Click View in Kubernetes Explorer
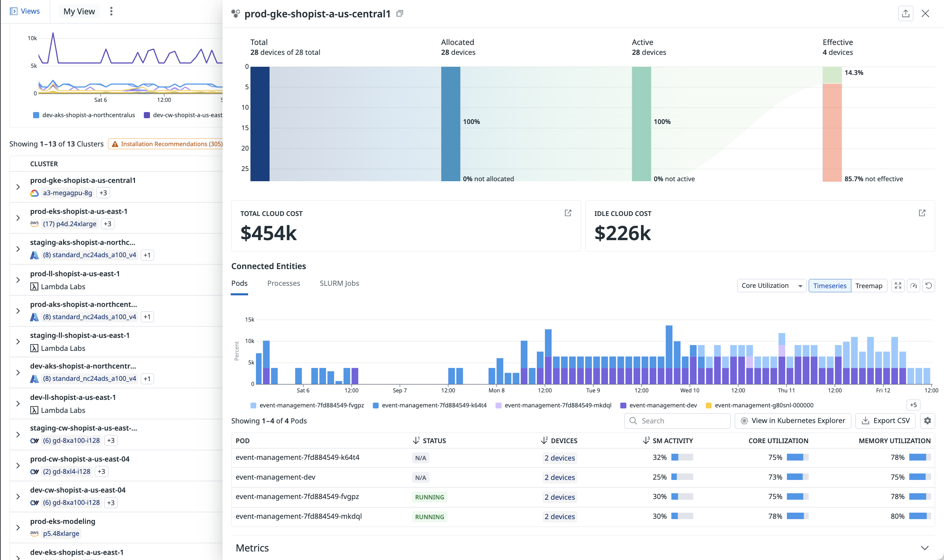The width and height of the screenshot is (944, 560). tap(793, 420)
